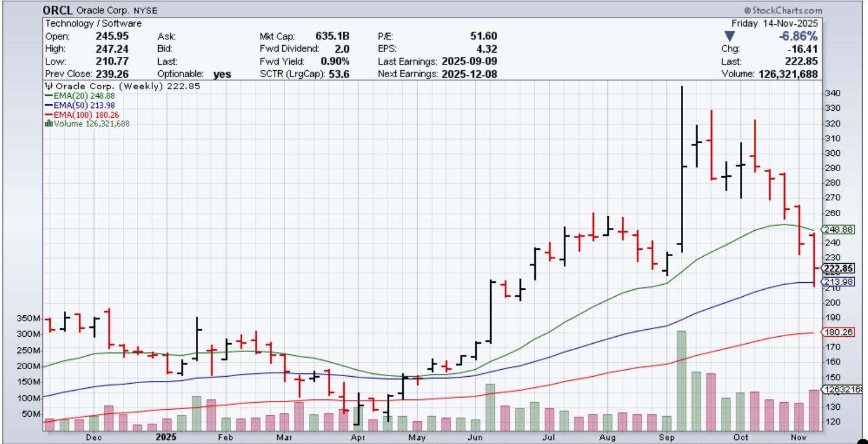
Task: Click the Last value 222.85 in header
Action: [803, 61]
